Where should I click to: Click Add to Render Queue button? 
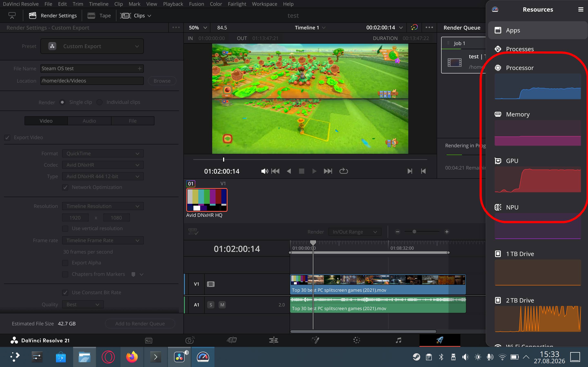[140, 324]
